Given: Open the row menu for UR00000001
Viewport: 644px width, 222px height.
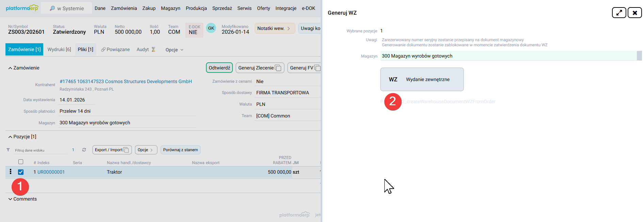Looking at the screenshot, I should pyautogui.click(x=11, y=172).
